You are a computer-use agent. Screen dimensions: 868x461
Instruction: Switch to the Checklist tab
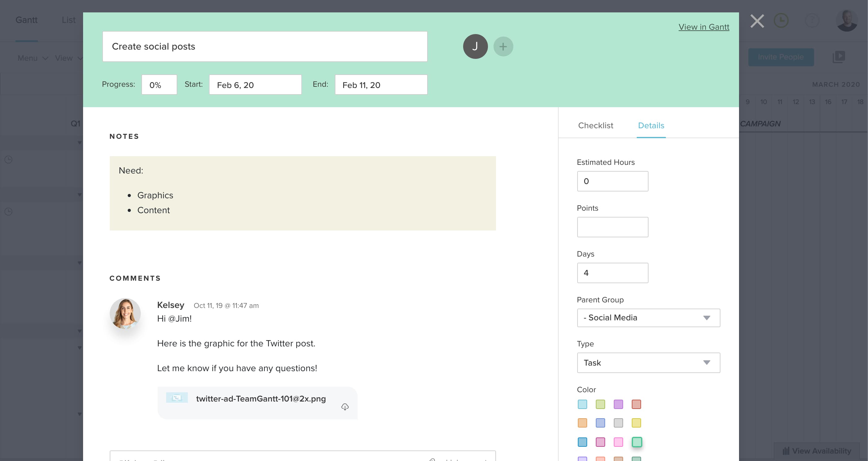596,125
